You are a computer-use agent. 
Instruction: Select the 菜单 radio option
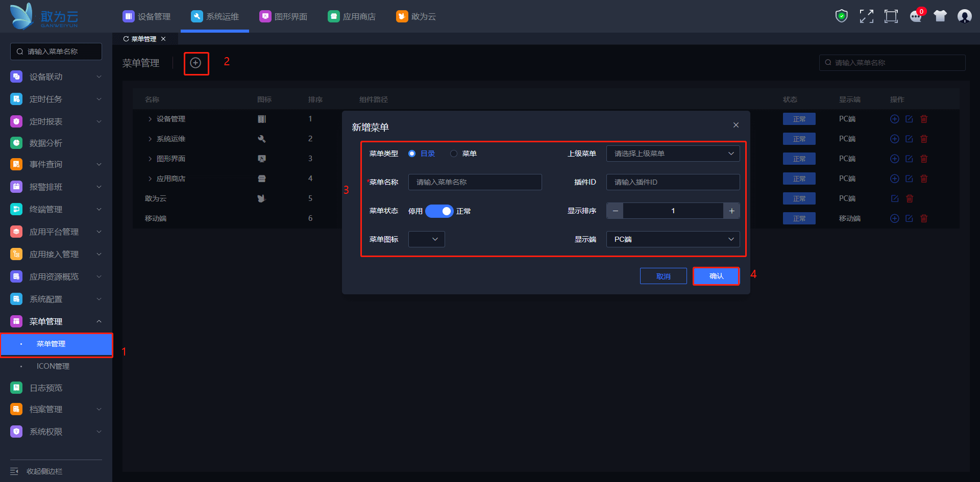click(454, 154)
